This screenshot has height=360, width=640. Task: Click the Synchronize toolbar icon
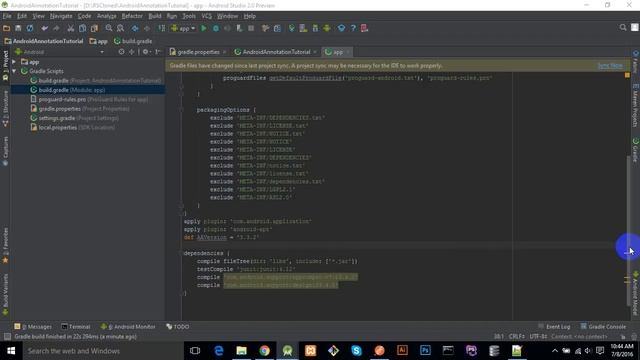[x=30, y=28]
